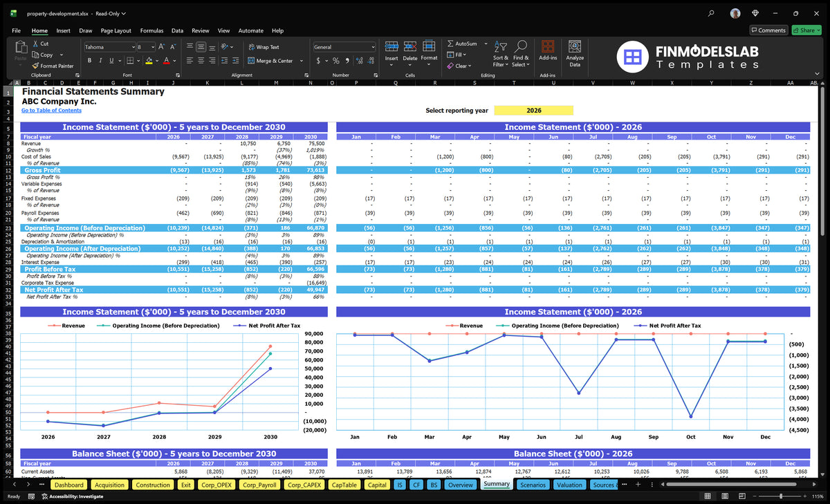Toggle Wrap Text
The width and height of the screenshot is (830, 504).
(x=264, y=47)
